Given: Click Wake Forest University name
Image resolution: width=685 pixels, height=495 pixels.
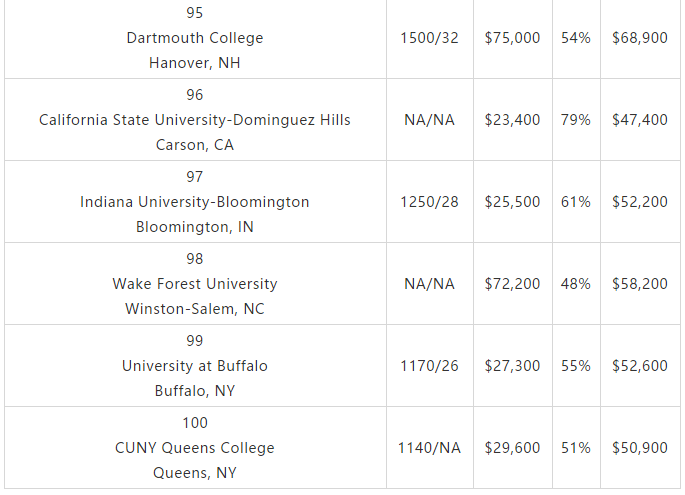Looking at the screenshot, I should (195, 284).
